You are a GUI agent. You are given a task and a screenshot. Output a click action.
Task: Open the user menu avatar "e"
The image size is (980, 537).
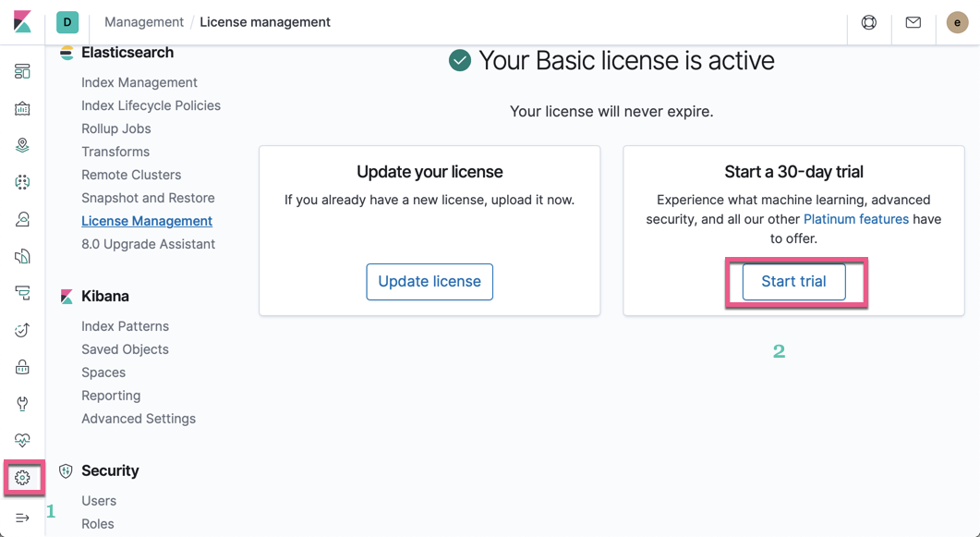pos(957,22)
